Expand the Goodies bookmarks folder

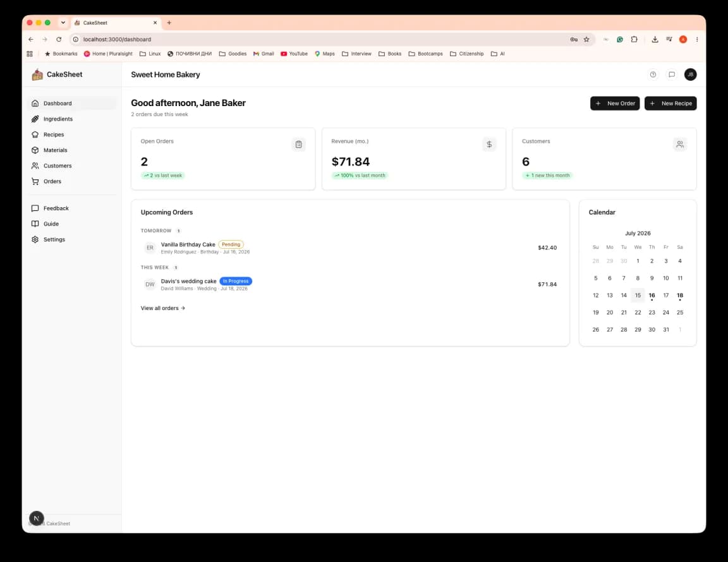click(233, 54)
